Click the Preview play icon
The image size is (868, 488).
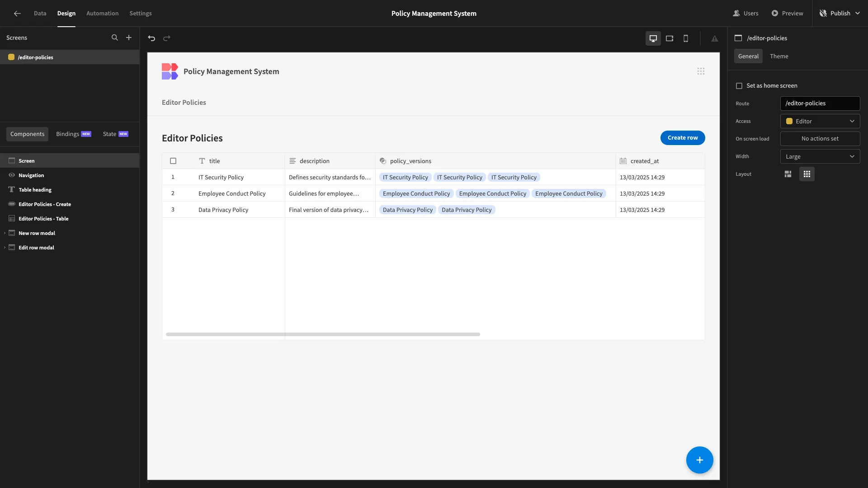point(775,14)
